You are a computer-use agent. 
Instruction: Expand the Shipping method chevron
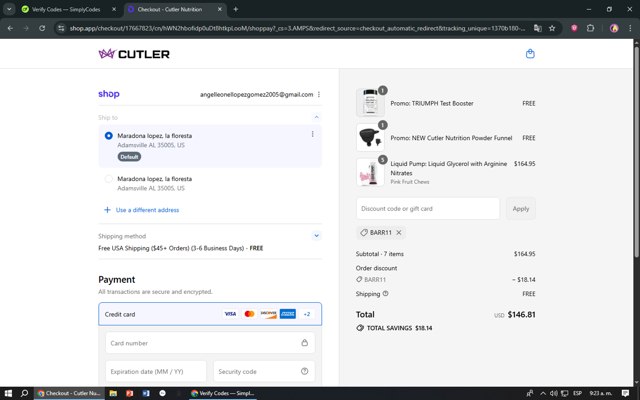click(316, 236)
